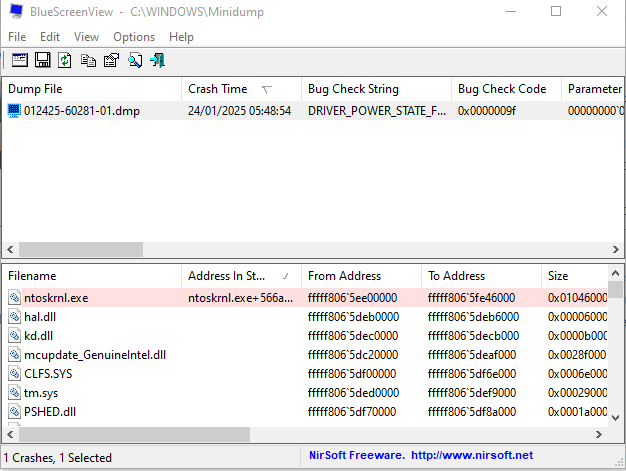Open Properties using the toolbar icon
The width and height of the screenshot is (626, 471).
(111, 60)
